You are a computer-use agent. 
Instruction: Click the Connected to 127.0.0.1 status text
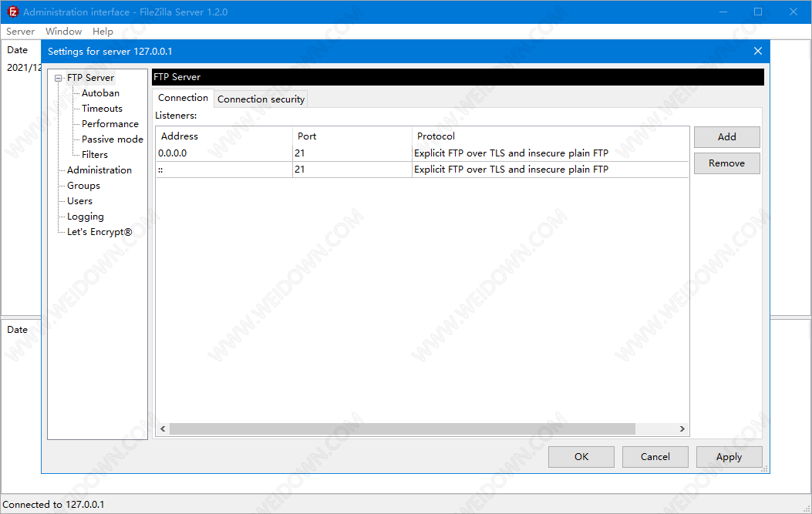tap(53, 504)
